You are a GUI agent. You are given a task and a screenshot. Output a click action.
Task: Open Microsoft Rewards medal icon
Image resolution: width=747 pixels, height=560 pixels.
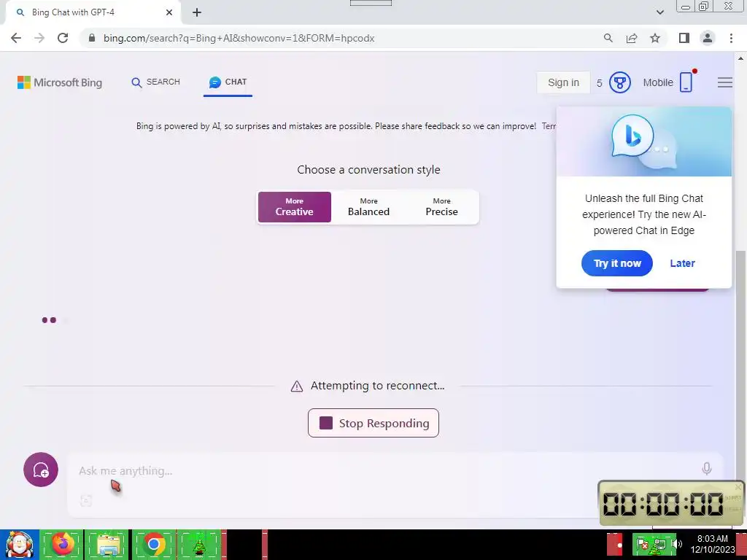[x=620, y=82]
